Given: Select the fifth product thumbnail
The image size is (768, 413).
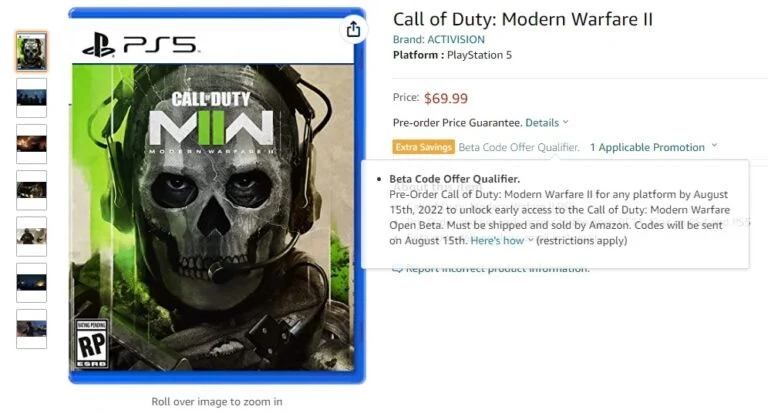Looking at the screenshot, I should (31, 236).
